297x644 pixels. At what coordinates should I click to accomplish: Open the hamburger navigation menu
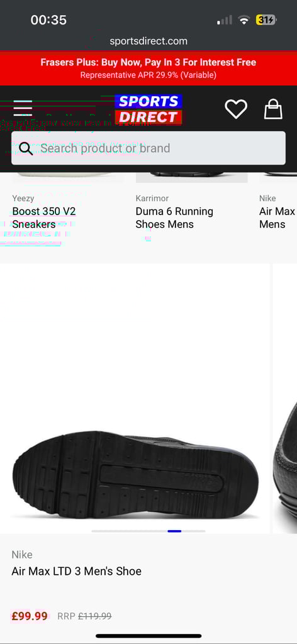(x=23, y=109)
